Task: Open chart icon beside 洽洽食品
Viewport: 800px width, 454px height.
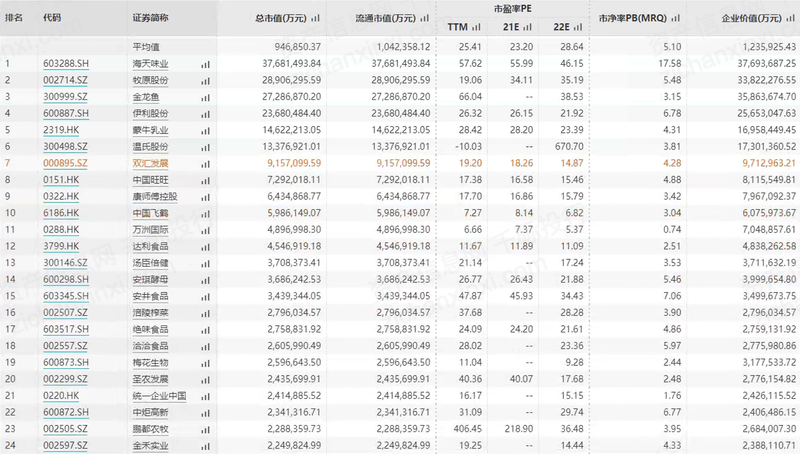Action: pyautogui.click(x=205, y=347)
